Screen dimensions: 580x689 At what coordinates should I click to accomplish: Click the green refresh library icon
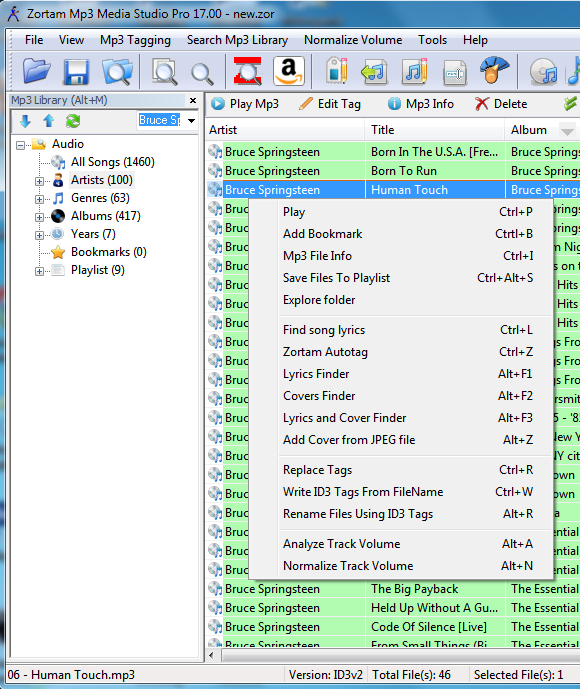[73, 121]
